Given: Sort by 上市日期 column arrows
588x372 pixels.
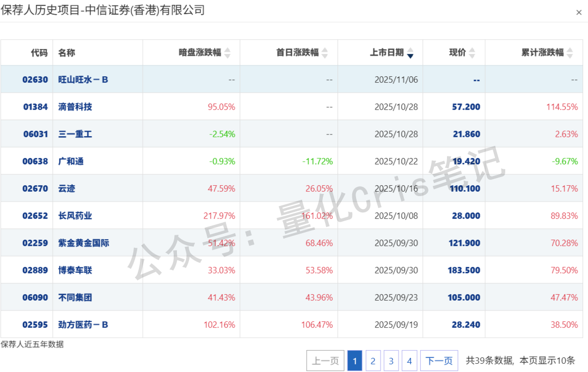Looking at the screenshot, I should pos(411,53).
